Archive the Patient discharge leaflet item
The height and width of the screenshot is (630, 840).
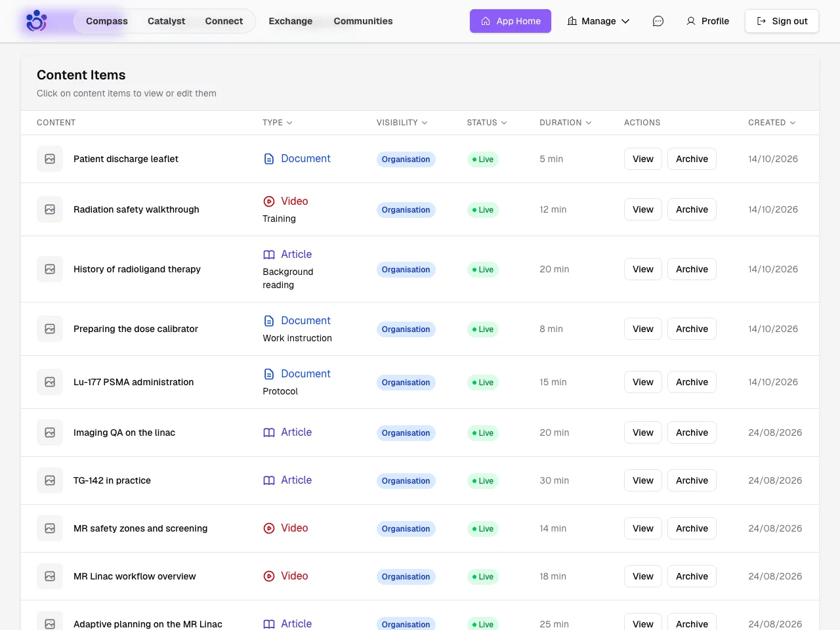[x=692, y=159]
